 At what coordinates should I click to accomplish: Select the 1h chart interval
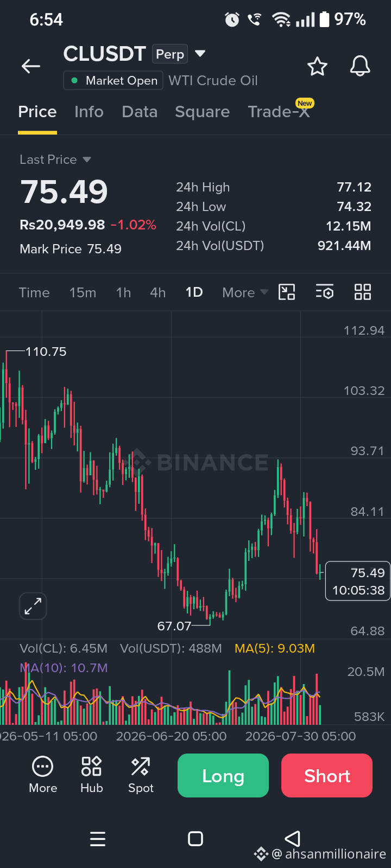coord(123,292)
